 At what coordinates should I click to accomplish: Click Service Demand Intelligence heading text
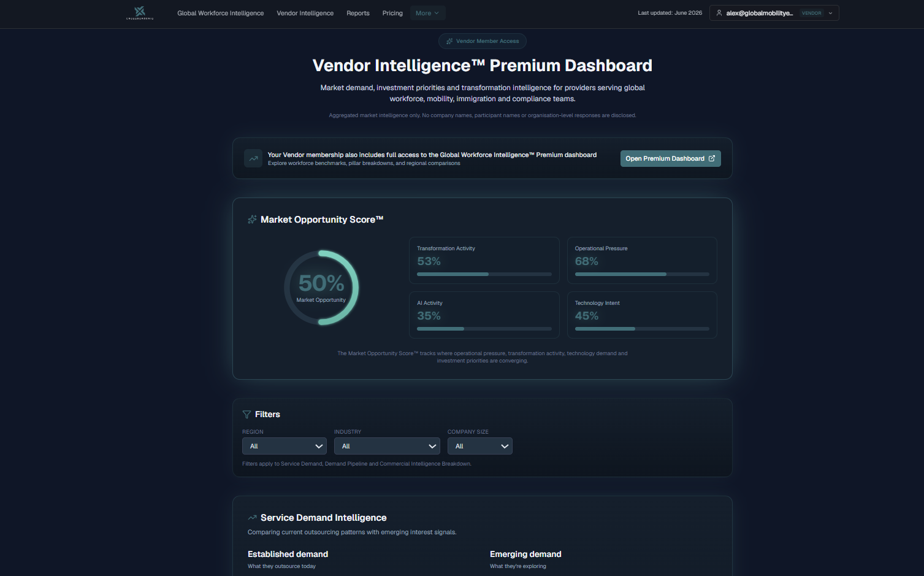tap(324, 518)
